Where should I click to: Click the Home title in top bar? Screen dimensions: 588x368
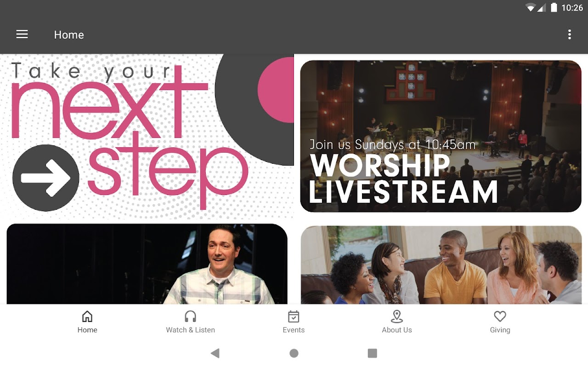coord(69,35)
